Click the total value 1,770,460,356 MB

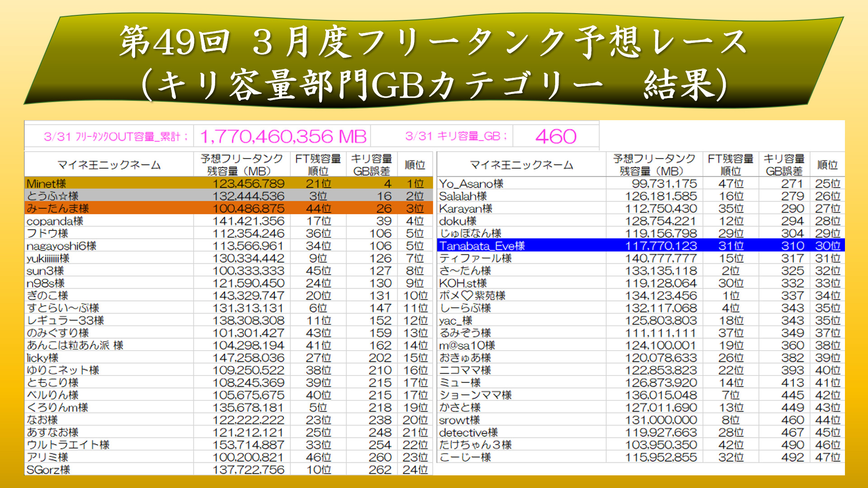[x=283, y=136]
